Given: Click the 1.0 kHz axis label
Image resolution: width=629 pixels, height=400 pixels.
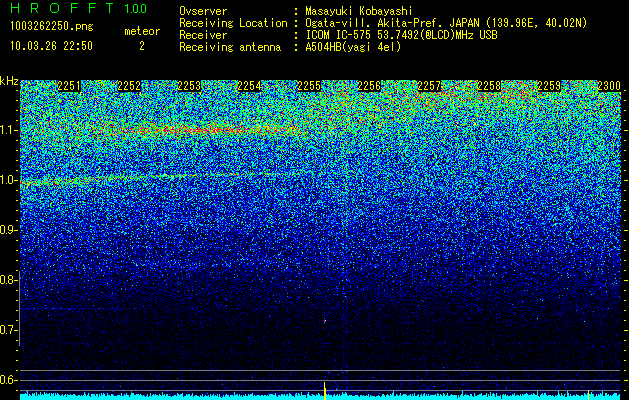Looking at the screenshot, I should (6, 181).
